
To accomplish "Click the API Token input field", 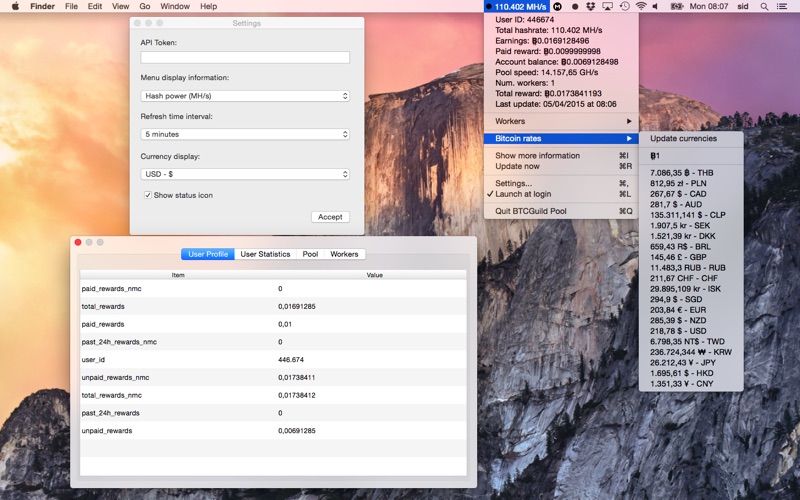I will click(245, 57).
